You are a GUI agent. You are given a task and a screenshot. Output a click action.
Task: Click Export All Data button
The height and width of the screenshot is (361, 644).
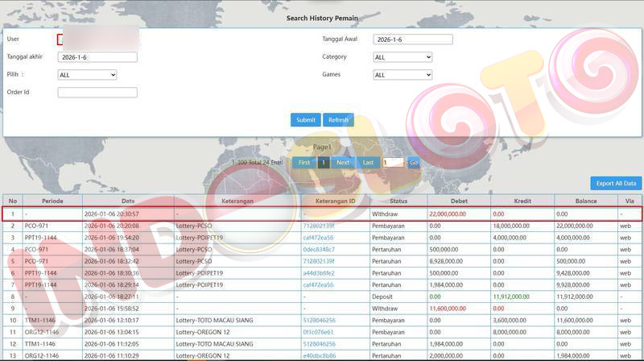click(616, 184)
